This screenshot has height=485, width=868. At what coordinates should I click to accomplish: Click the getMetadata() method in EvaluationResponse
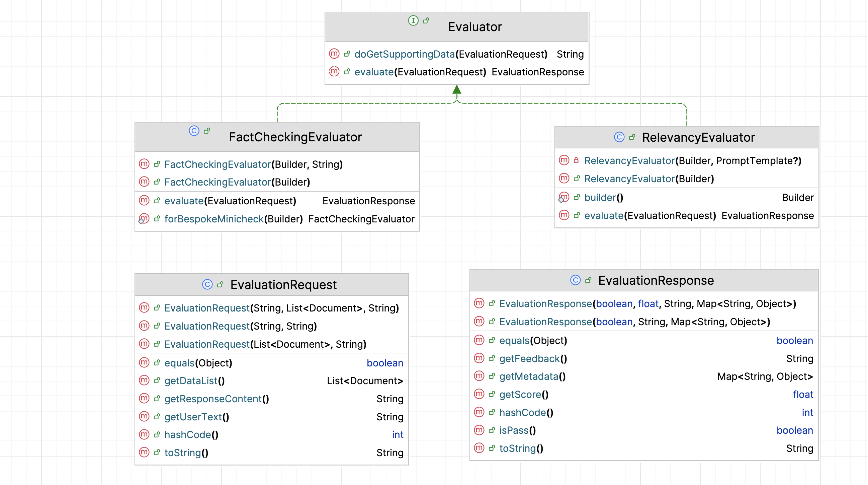(x=532, y=376)
